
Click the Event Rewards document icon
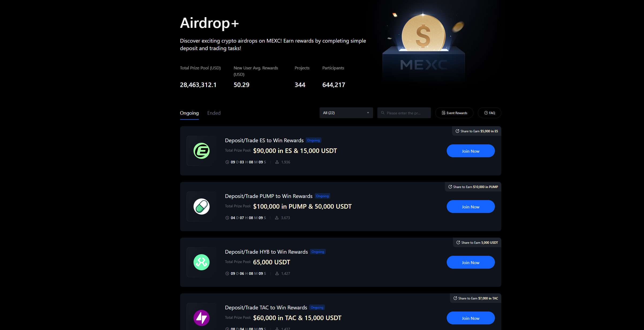[x=444, y=113]
